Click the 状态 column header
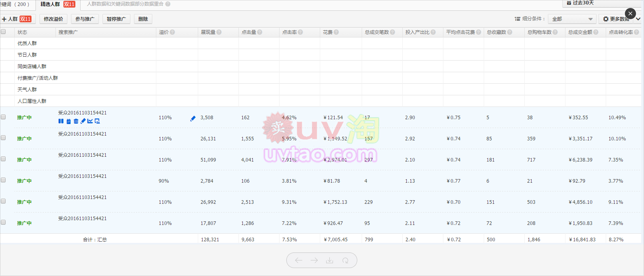The width and height of the screenshot is (644, 276). pyautogui.click(x=22, y=32)
